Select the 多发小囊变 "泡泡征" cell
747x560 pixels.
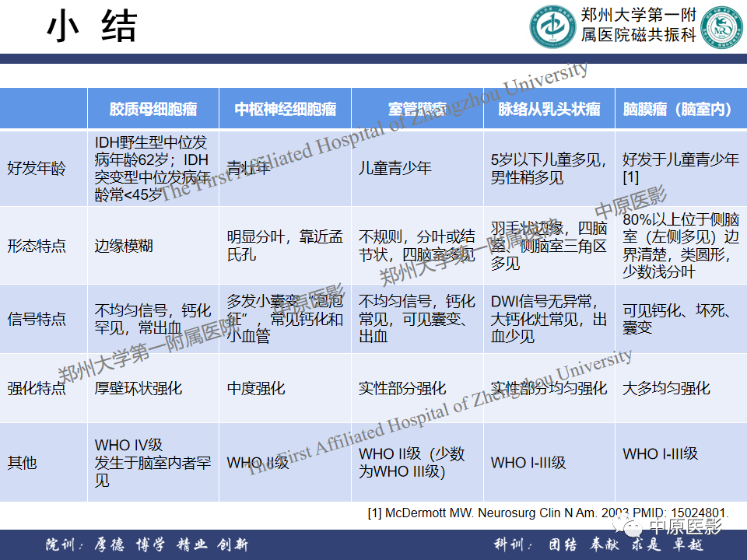(285, 319)
